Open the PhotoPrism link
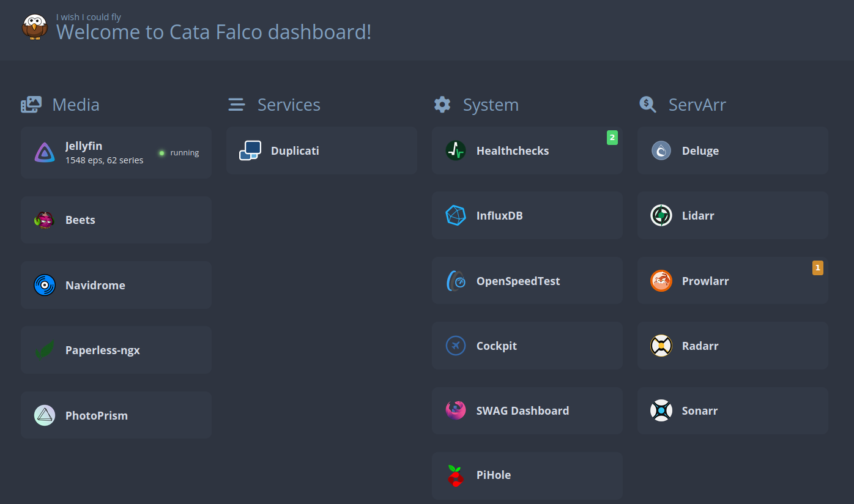 (x=116, y=415)
